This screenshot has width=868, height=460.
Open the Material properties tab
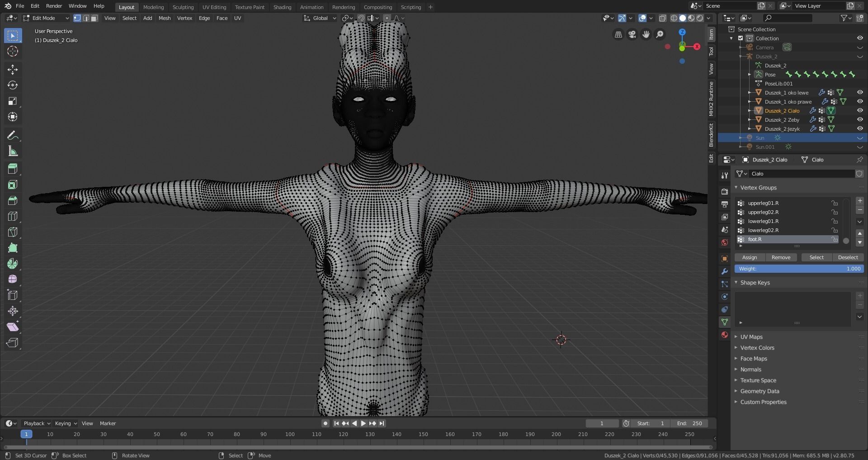click(725, 335)
